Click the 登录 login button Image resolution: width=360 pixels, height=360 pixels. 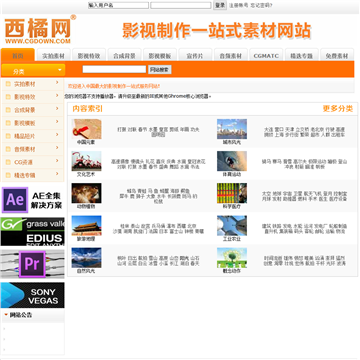tap(220, 5)
